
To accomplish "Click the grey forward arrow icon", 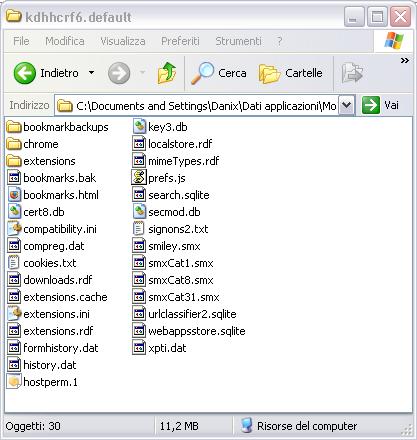I will (x=119, y=73).
